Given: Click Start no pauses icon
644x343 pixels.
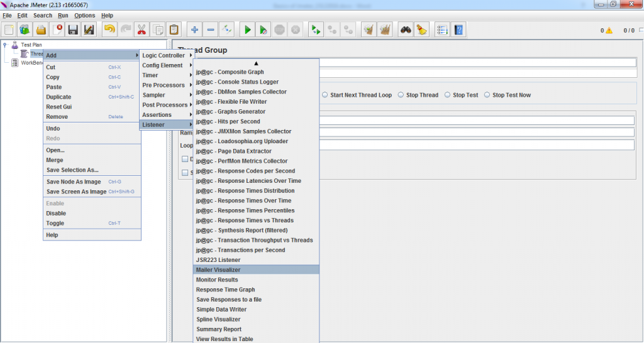Looking at the screenshot, I should click(x=264, y=30).
